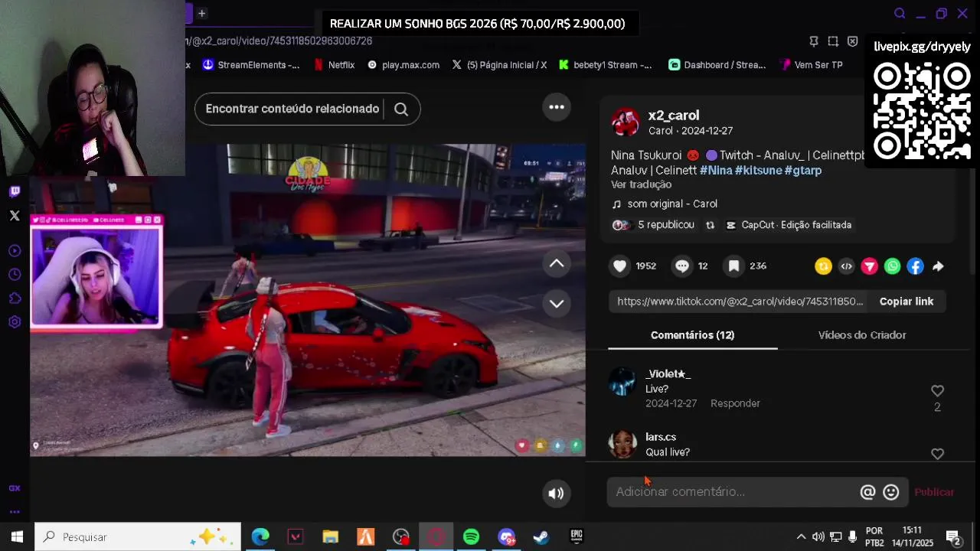Share video on WhatsApp
980x551 pixels.
[892, 266]
